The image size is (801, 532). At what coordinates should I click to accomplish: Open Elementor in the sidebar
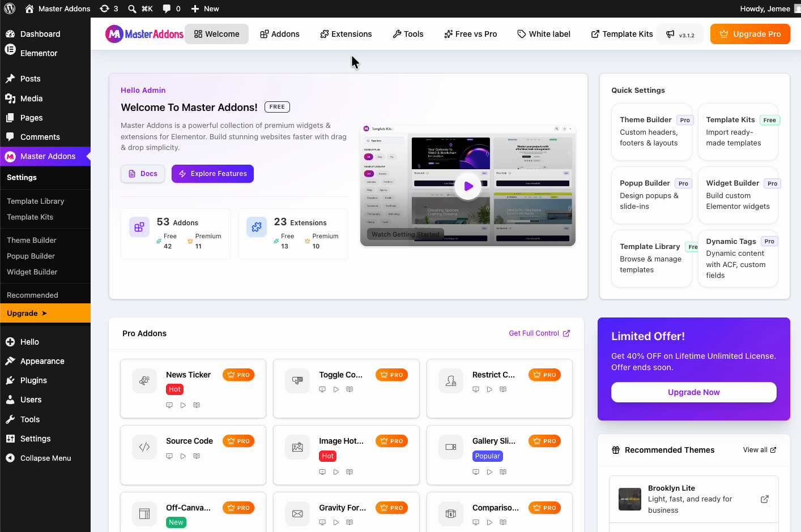pos(45,53)
